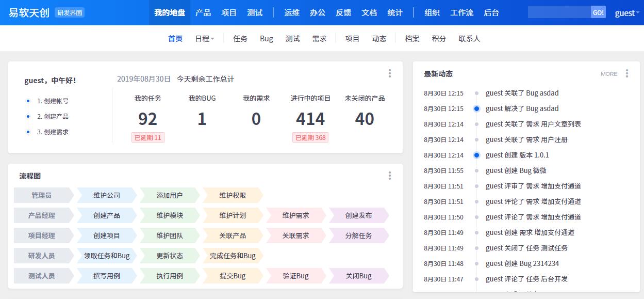
Task: Open the 最新动态 panel's three-dot menu
Action: point(627,74)
